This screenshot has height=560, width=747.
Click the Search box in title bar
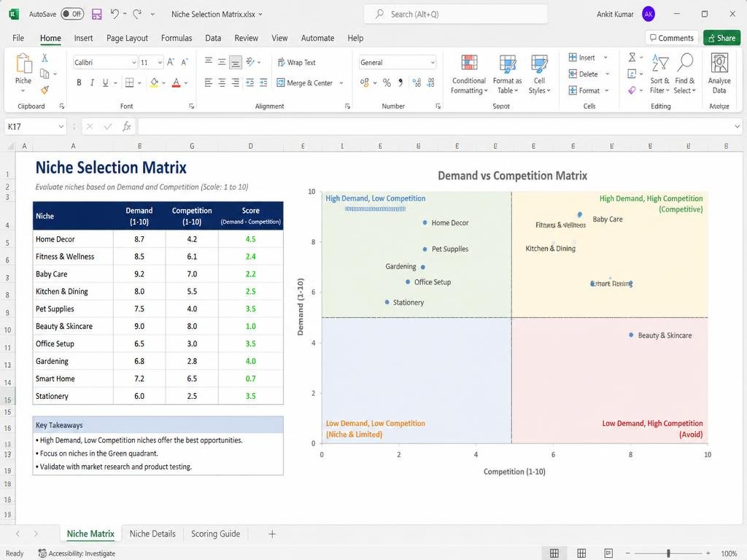(455, 15)
